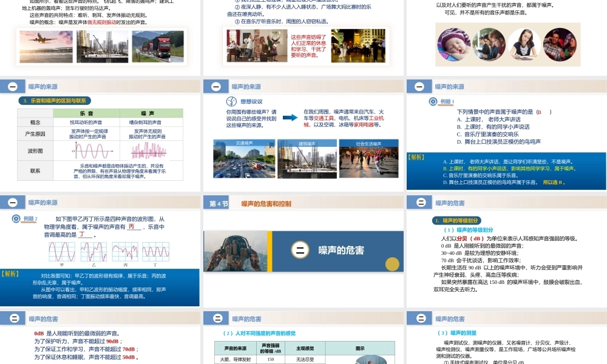Click the regular 乐音 waveform in the table
607x364 pixels.
tap(92, 150)
